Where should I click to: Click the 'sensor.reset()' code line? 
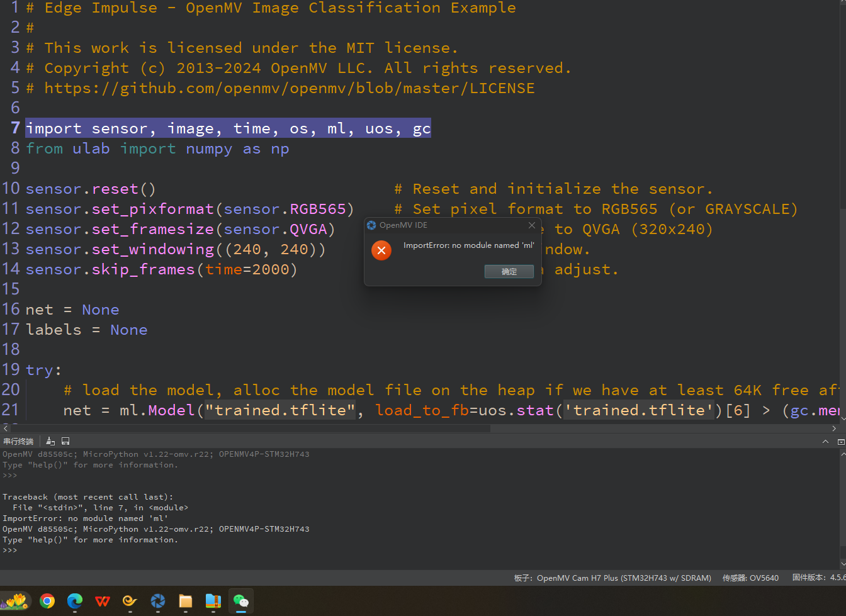[x=91, y=189]
